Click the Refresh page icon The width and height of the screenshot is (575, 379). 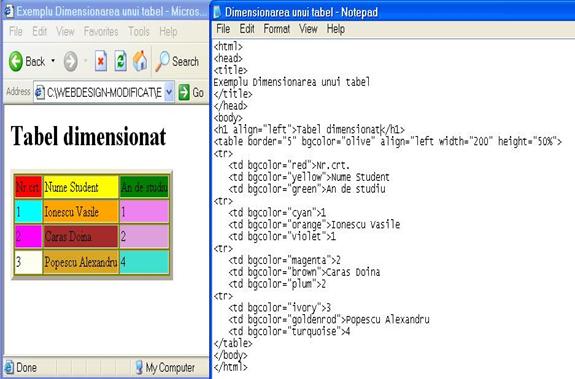point(121,61)
